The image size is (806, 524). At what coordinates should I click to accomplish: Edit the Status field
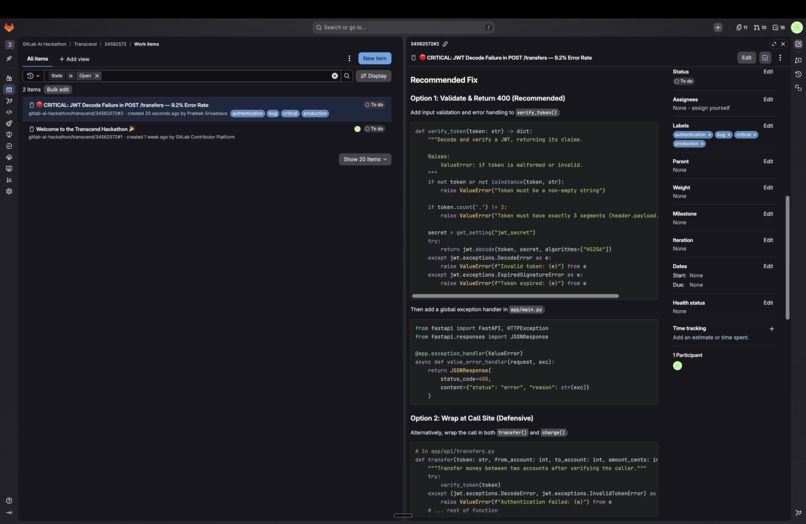[768, 72]
